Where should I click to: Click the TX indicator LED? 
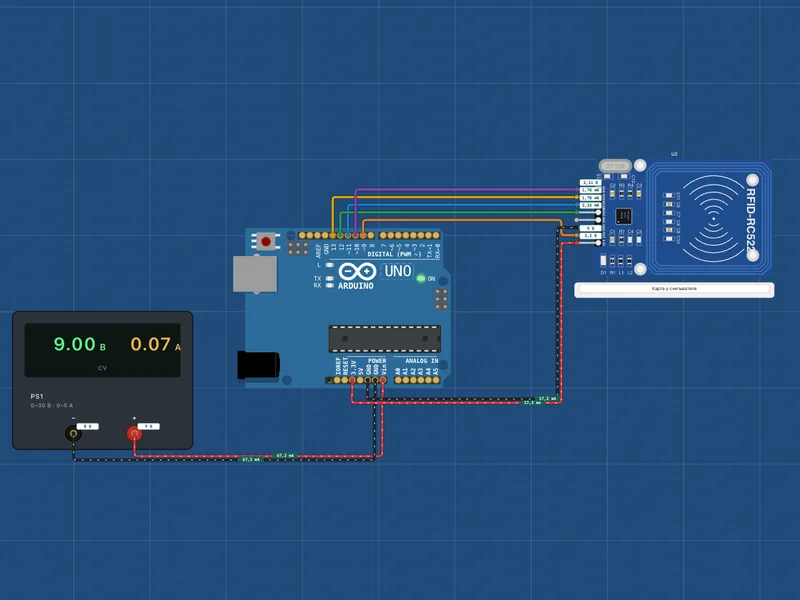[330, 279]
